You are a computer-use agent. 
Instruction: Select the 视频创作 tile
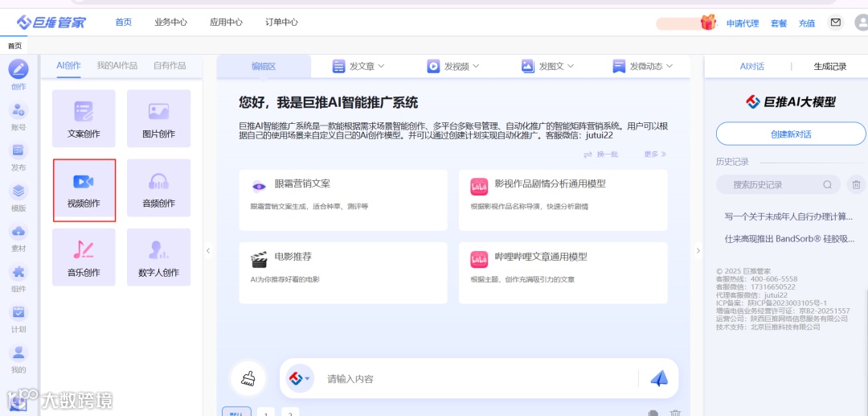pos(84,190)
